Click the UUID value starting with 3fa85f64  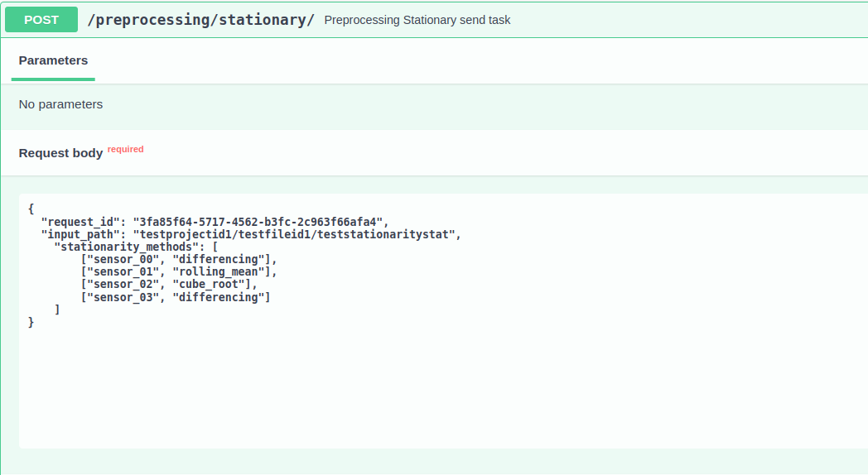click(x=260, y=222)
